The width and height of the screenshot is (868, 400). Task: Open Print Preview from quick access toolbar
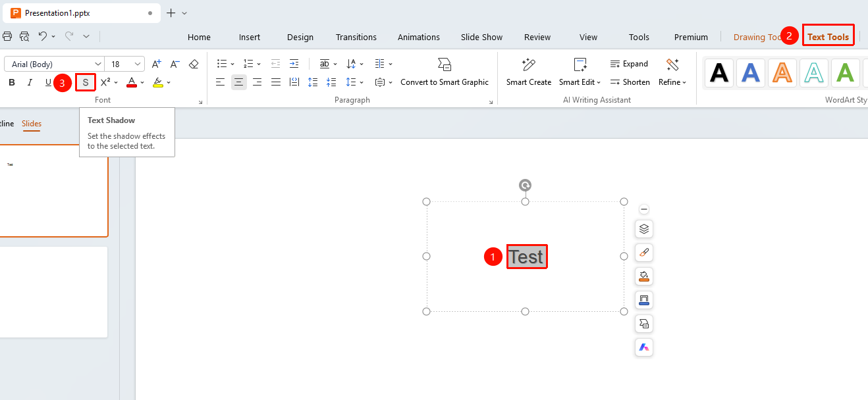(x=24, y=36)
